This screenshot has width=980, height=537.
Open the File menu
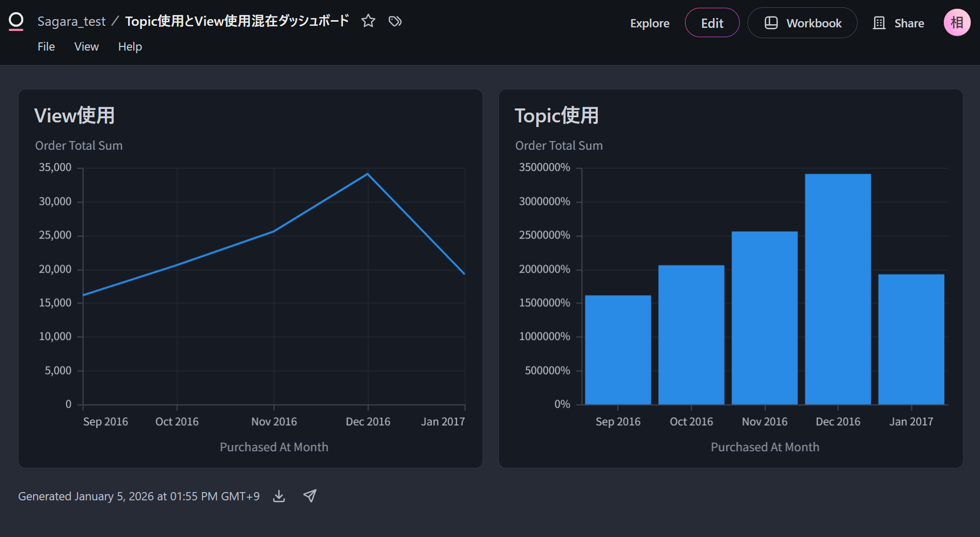(x=46, y=46)
